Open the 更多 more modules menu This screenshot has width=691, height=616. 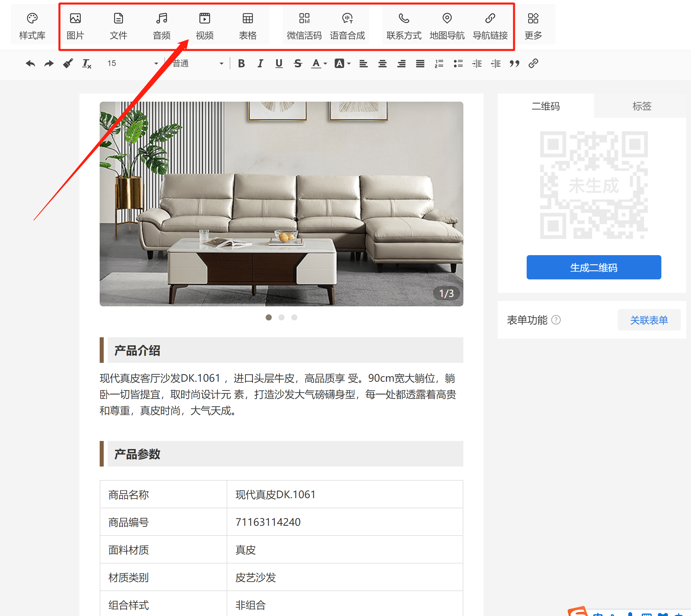533,25
